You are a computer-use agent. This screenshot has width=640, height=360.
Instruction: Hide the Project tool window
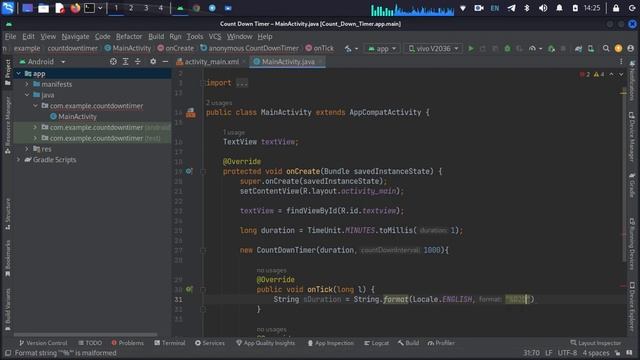click(165, 62)
